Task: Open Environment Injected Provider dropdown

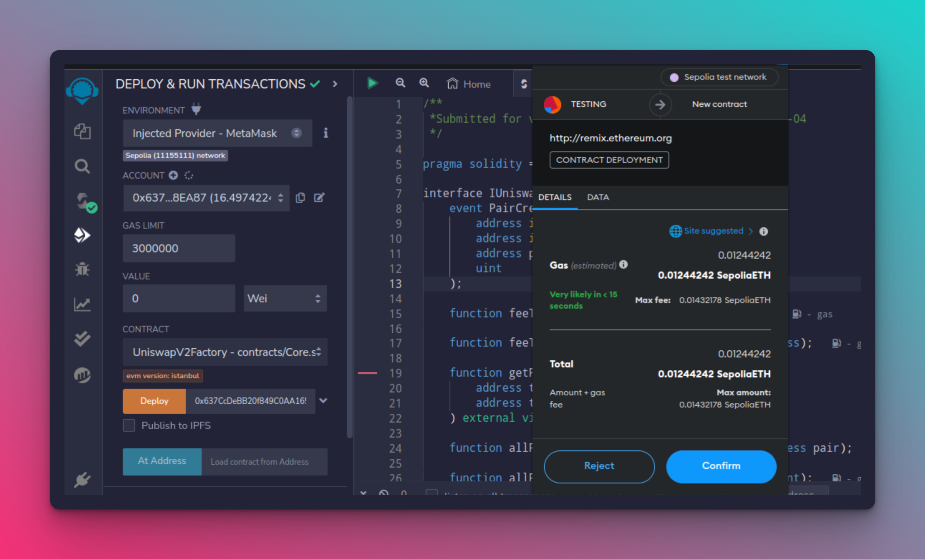Action: click(x=217, y=133)
